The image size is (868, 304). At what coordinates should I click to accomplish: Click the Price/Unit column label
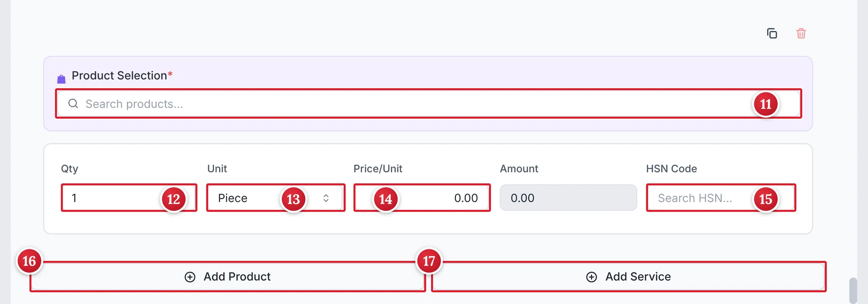click(x=378, y=169)
